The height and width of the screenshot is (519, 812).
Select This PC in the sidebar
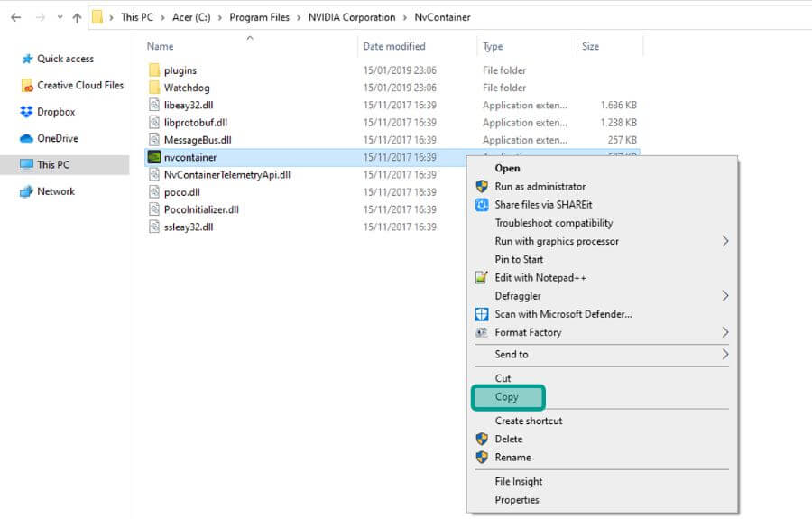pos(65,164)
